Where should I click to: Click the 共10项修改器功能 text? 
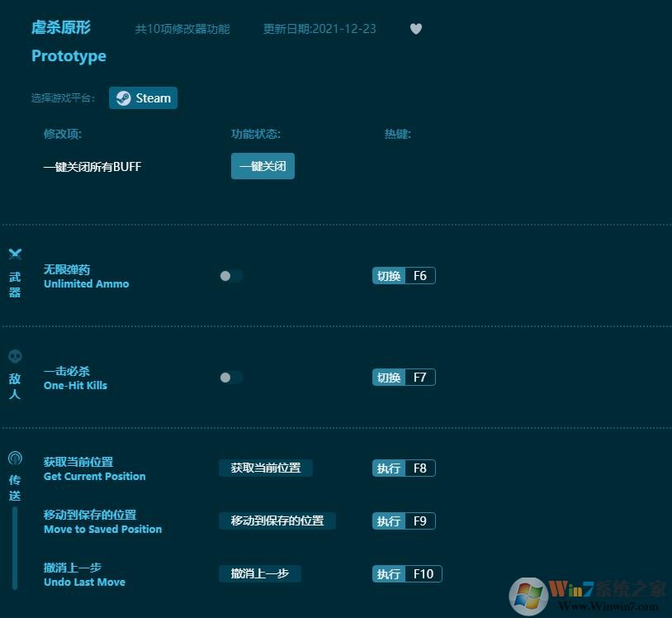pyautogui.click(x=182, y=29)
